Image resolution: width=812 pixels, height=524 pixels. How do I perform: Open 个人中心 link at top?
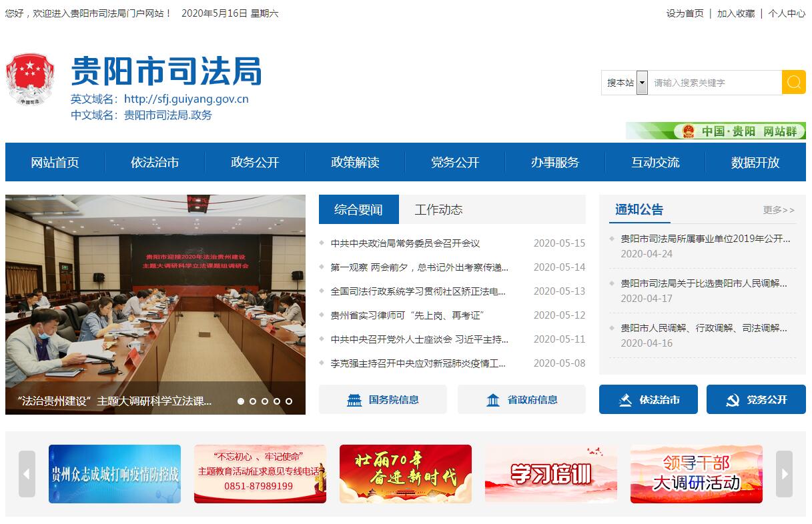(x=787, y=13)
